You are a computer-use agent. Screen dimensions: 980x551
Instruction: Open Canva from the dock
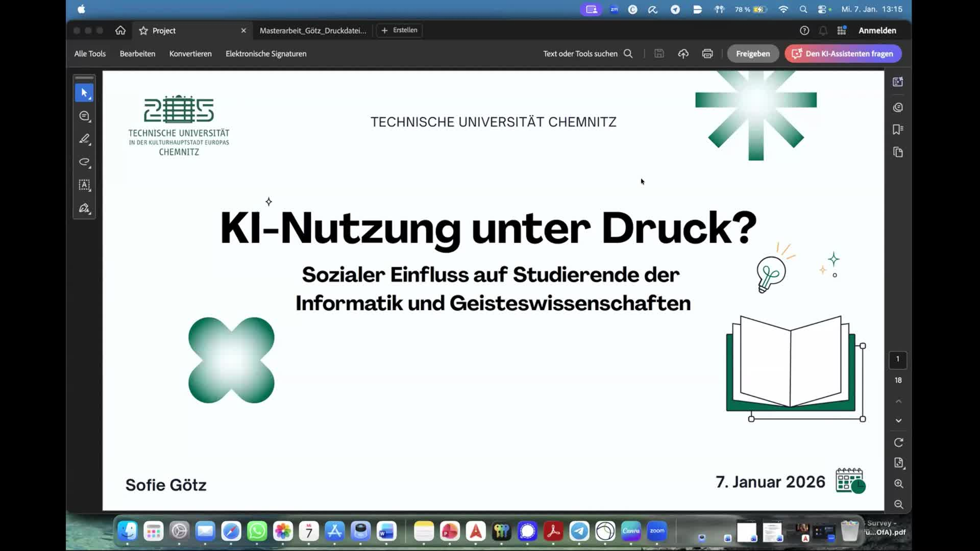[631, 532]
